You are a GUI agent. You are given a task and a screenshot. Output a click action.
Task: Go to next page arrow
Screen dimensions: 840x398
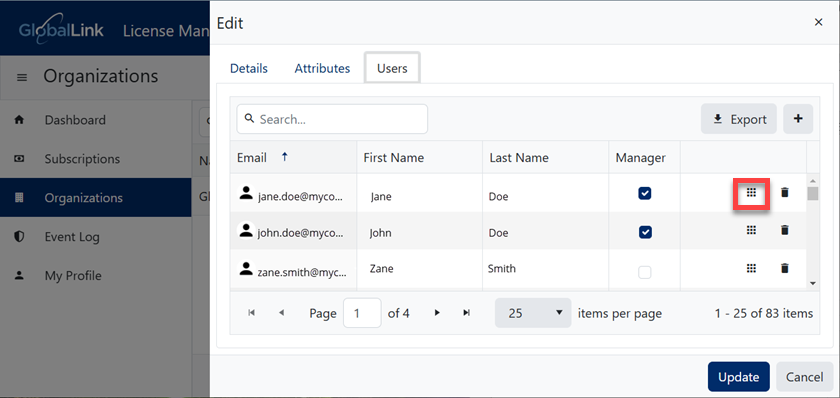pyautogui.click(x=437, y=313)
